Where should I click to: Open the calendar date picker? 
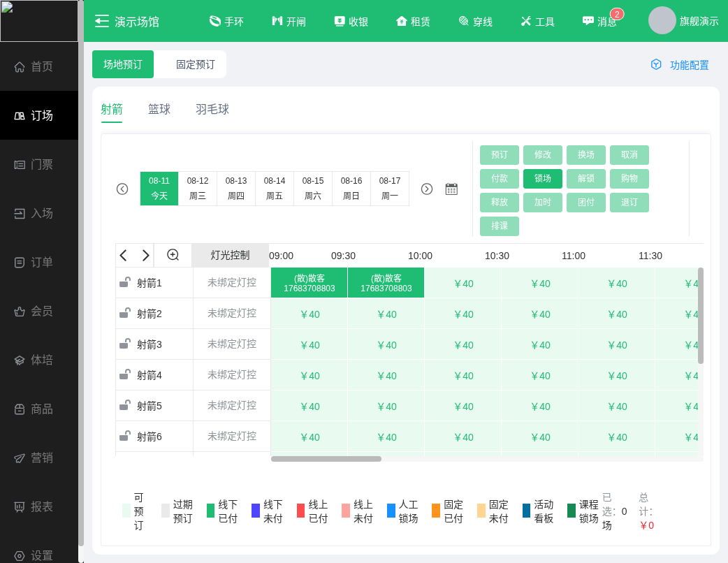(x=451, y=189)
